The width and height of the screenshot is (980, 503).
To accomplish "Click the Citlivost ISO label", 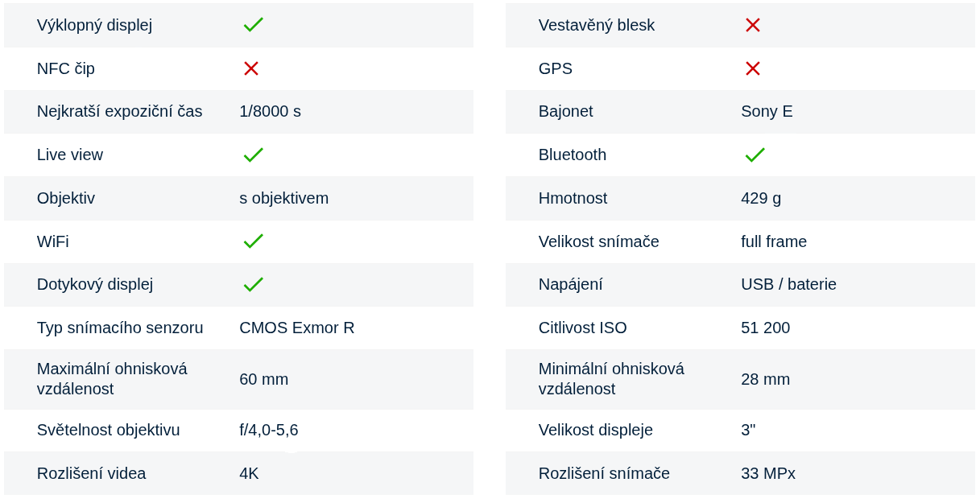I will tap(582, 328).
